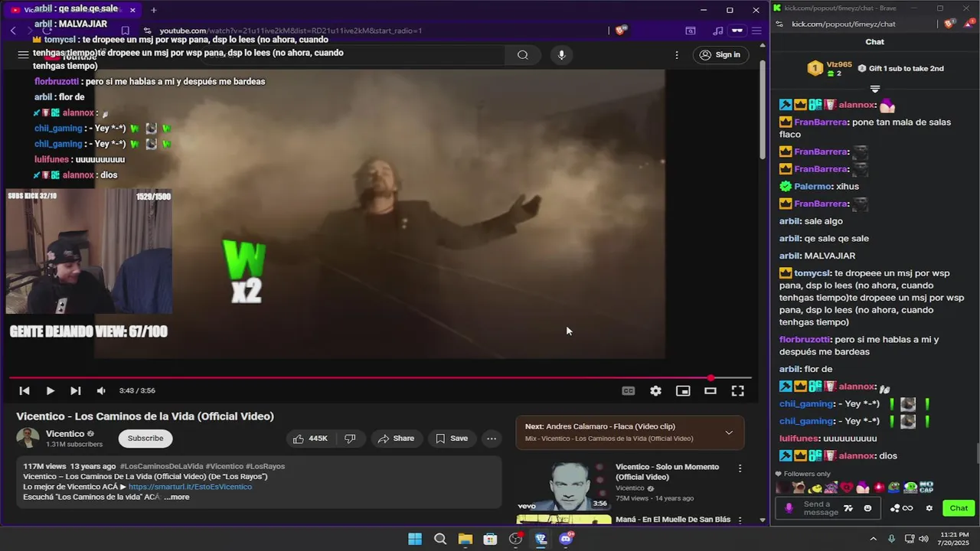Share the Vicentico video

click(x=396, y=439)
